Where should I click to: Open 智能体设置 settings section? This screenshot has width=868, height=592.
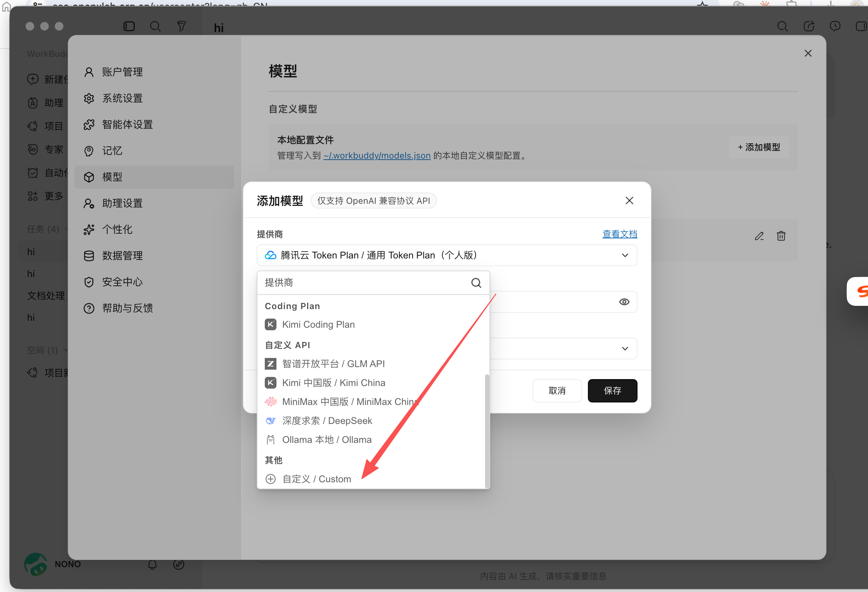point(154,125)
